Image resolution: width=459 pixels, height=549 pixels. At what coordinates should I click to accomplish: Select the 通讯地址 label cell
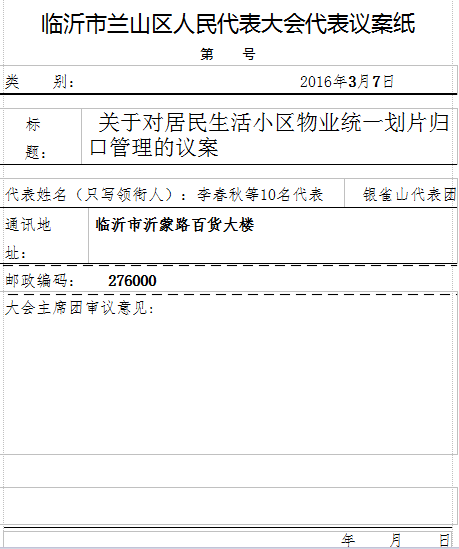click(46, 235)
